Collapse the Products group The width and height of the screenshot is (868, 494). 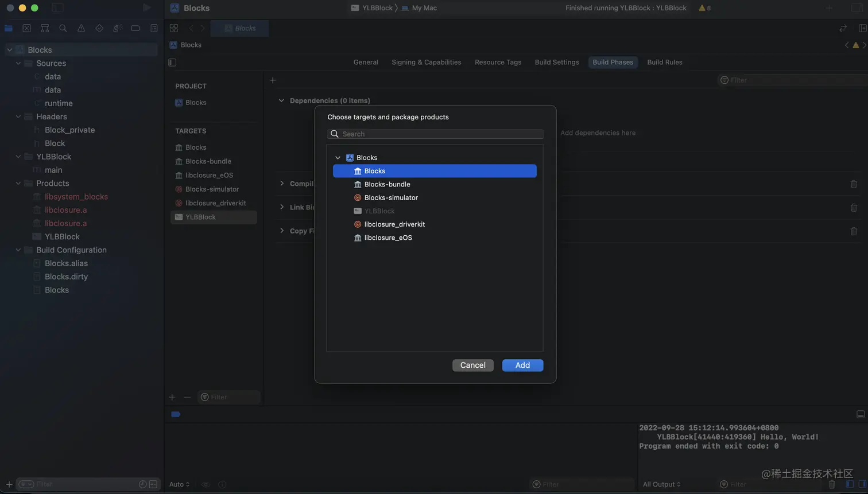tap(18, 184)
